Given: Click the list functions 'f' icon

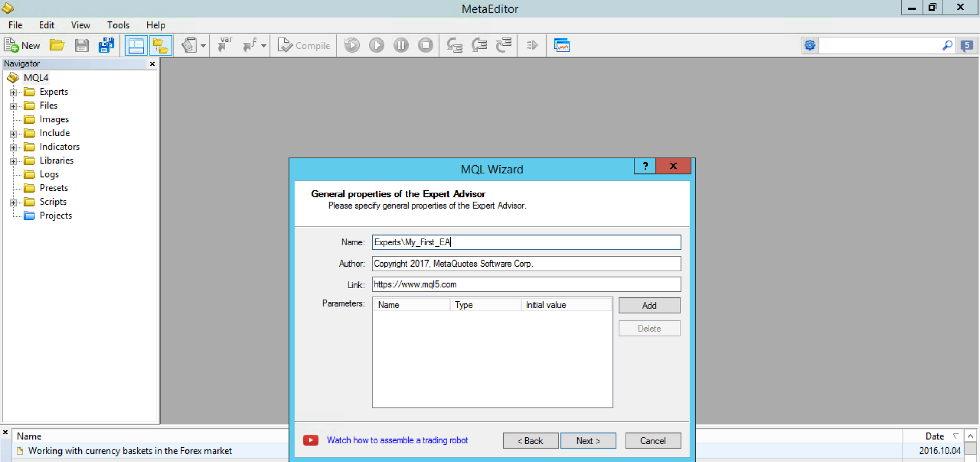Looking at the screenshot, I should point(250,45).
